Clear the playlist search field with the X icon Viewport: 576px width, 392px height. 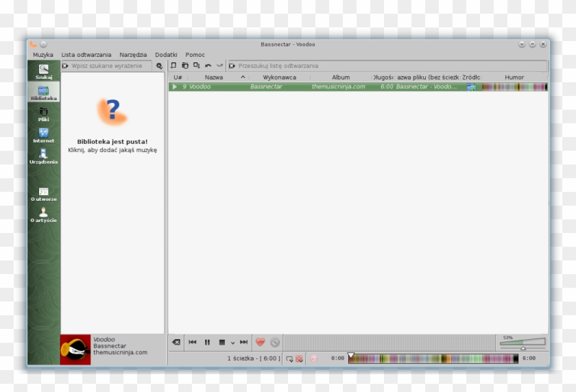click(x=232, y=66)
